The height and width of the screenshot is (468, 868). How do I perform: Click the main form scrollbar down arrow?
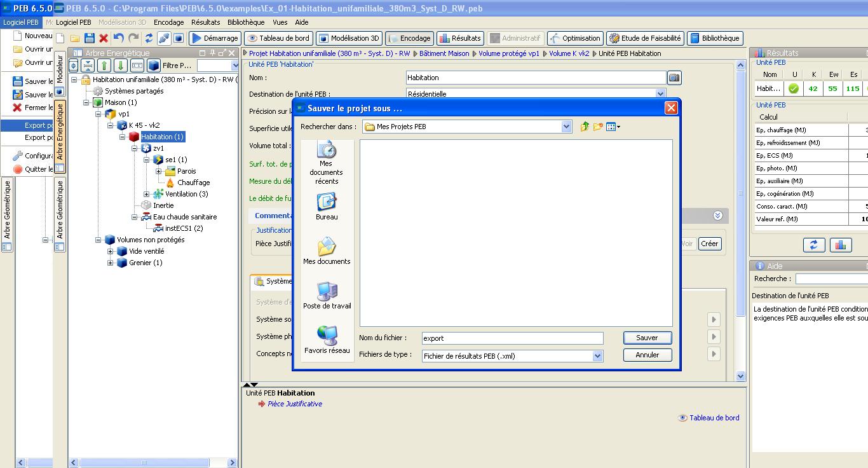(x=740, y=376)
